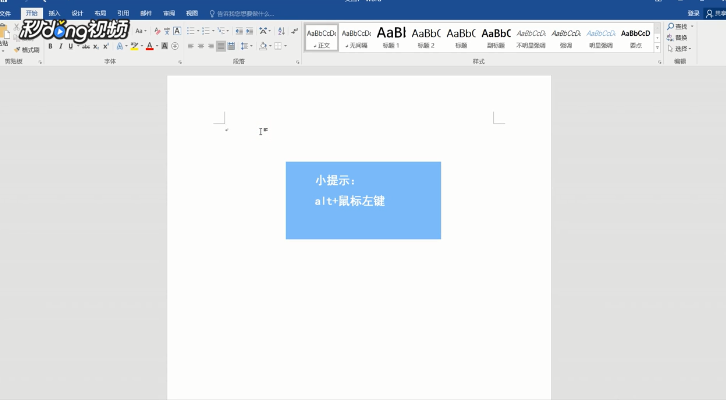Click the Distributed alignment icon
Screen dimensions: 726x400
pyautogui.click(x=232, y=46)
